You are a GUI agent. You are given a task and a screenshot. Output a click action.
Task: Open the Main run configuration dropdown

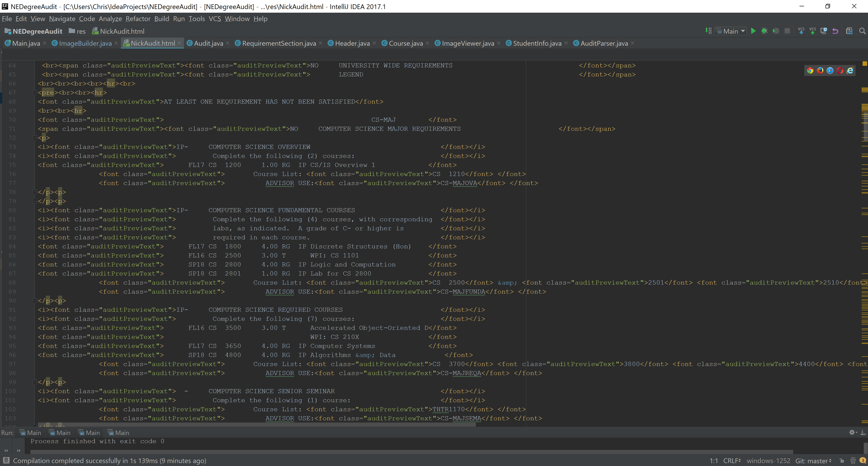pos(731,31)
